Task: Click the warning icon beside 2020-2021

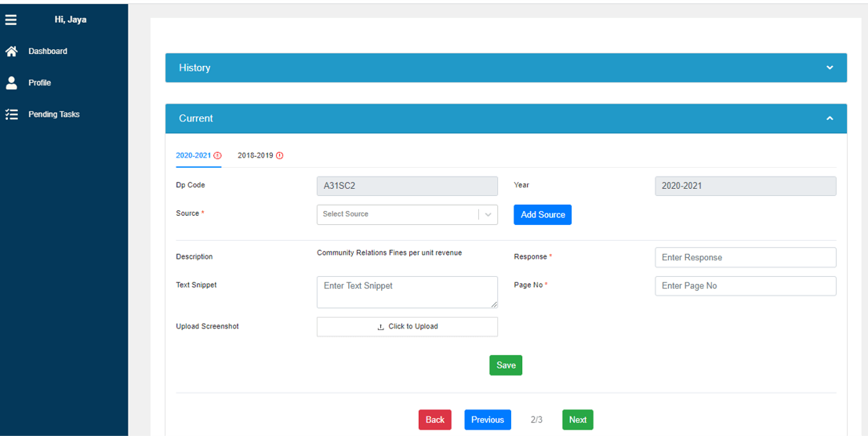Action: 217,155
